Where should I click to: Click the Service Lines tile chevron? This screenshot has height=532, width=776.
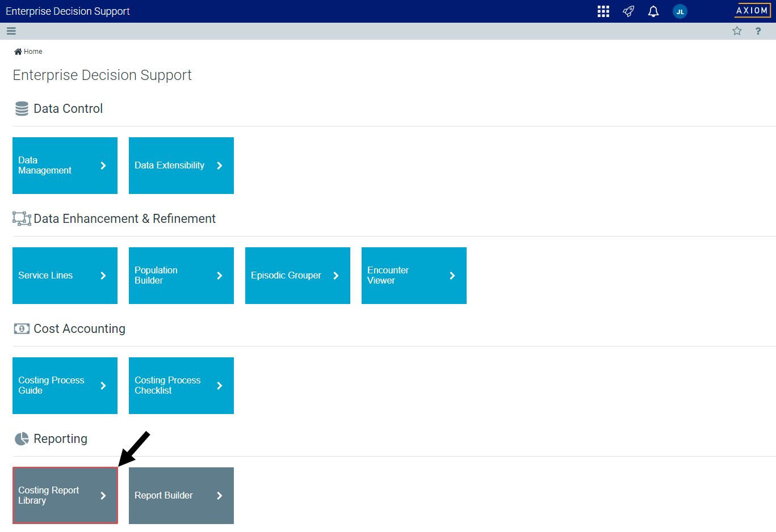coord(103,276)
